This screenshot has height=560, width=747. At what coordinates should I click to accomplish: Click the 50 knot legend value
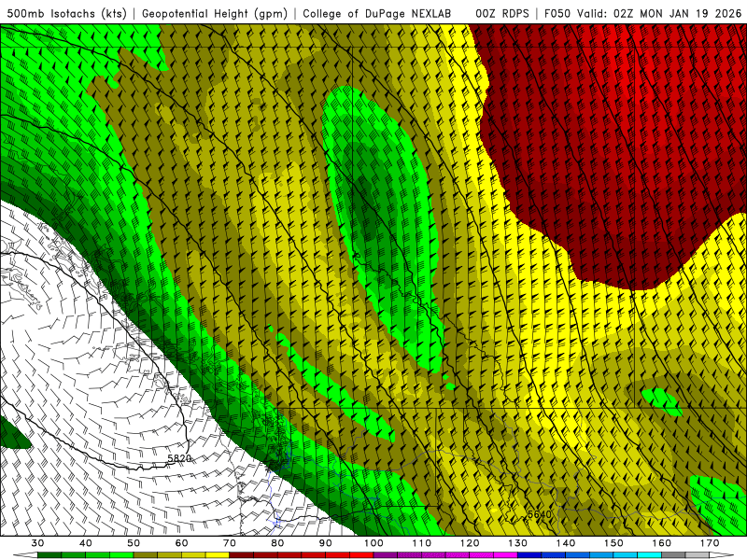[134, 543]
